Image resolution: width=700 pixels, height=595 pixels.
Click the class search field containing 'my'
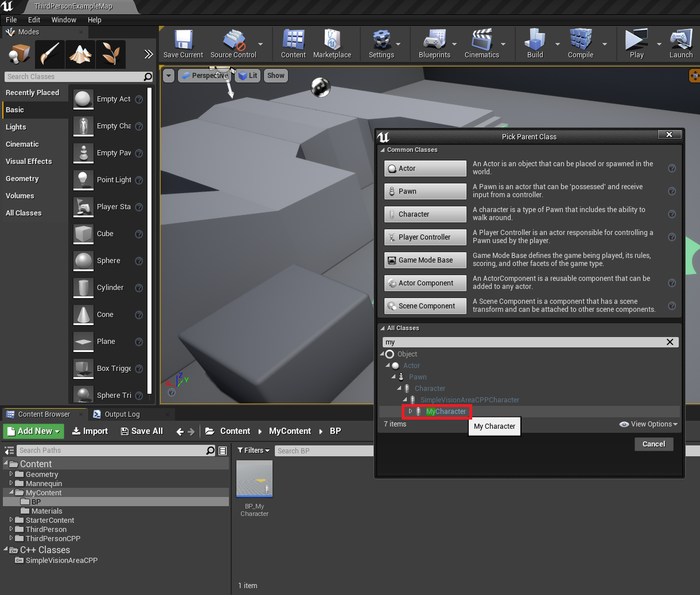(x=520, y=341)
